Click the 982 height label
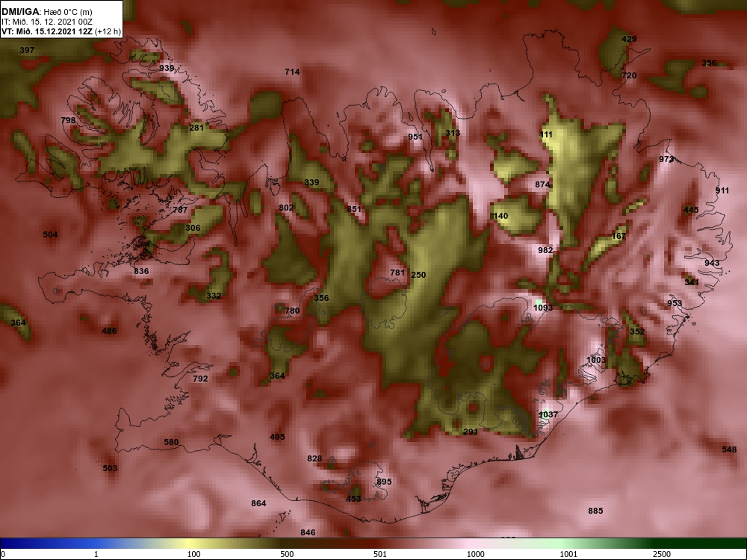Image resolution: width=747 pixels, height=560 pixels. pyautogui.click(x=545, y=250)
